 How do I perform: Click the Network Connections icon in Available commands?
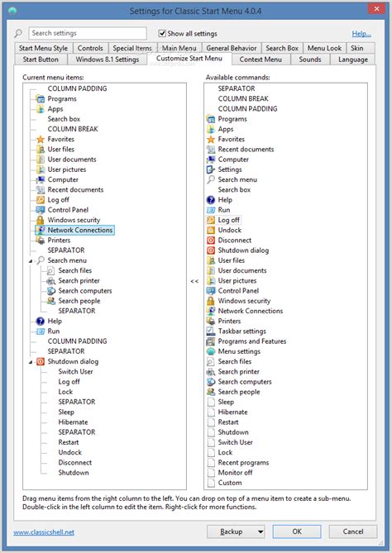coord(211,311)
